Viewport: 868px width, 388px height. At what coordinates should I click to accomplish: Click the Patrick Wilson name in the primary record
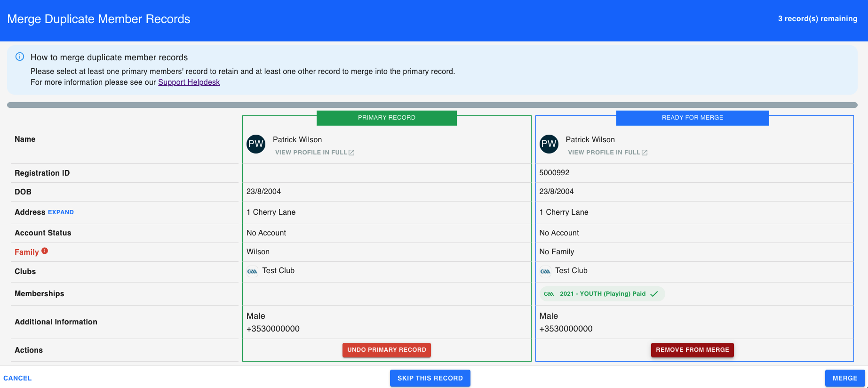click(297, 140)
